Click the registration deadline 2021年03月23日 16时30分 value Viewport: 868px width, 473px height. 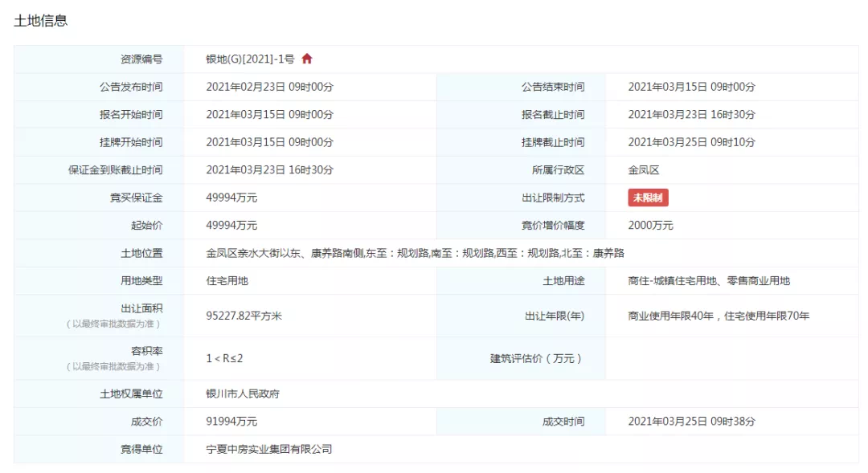tap(691, 115)
